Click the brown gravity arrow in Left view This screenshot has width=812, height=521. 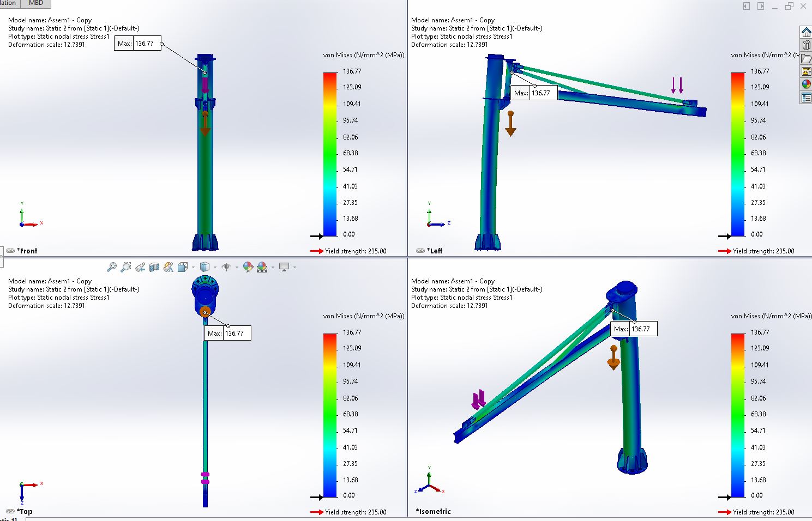coord(510,124)
